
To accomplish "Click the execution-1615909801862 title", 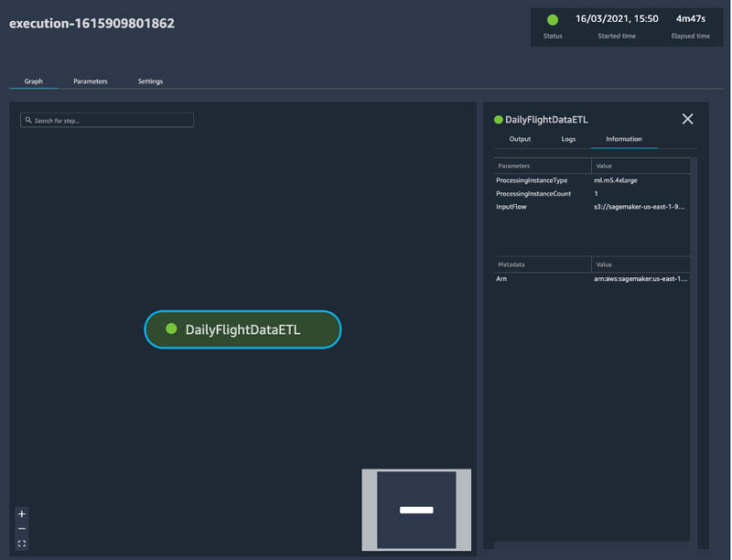I will pyautogui.click(x=92, y=24).
